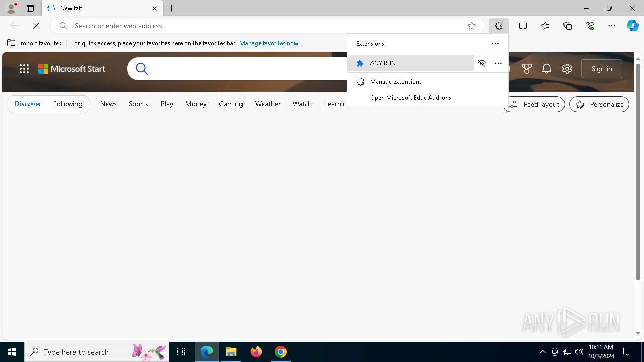Screen dimensions: 644x362
Task: Open Edge Settings and more menu
Action: [x=612, y=26]
